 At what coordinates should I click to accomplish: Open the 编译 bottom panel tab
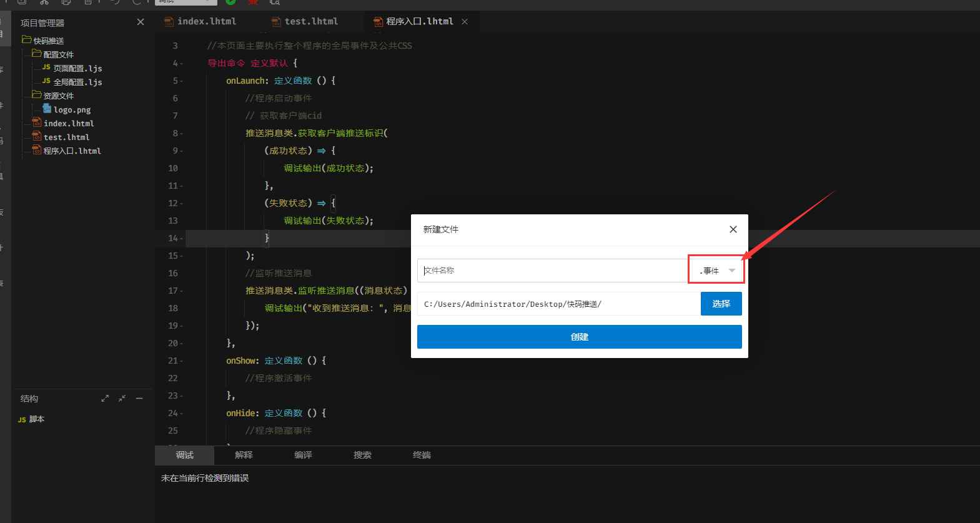click(303, 455)
